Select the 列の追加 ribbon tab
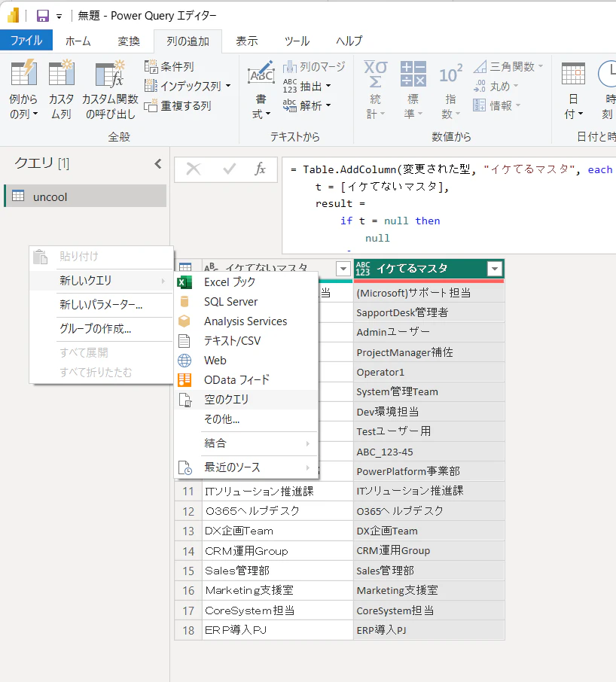Image resolution: width=616 pixels, height=682 pixels. point(188,41)
